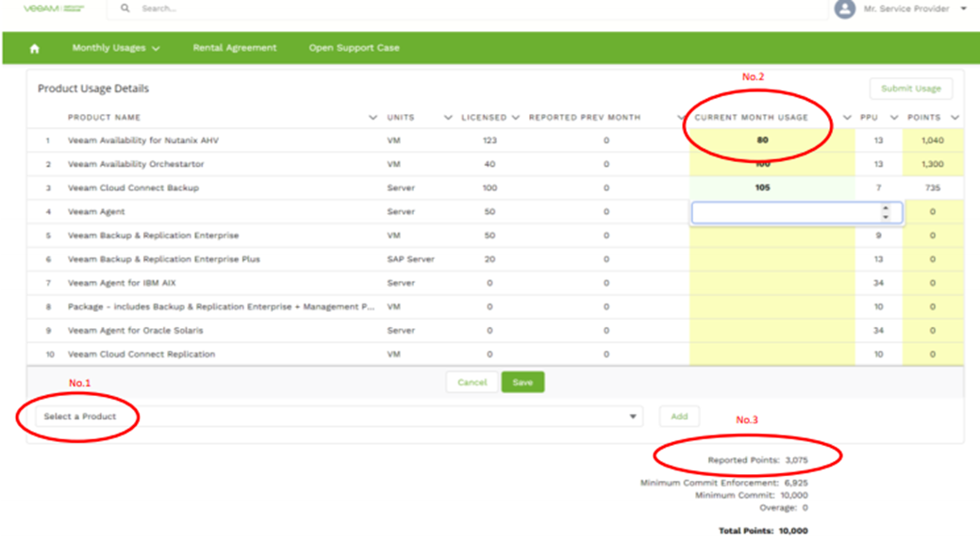The height and width of the screenshot is (560, 980).
Task: Save the entered usage values
Action: (x=523, y=382)
